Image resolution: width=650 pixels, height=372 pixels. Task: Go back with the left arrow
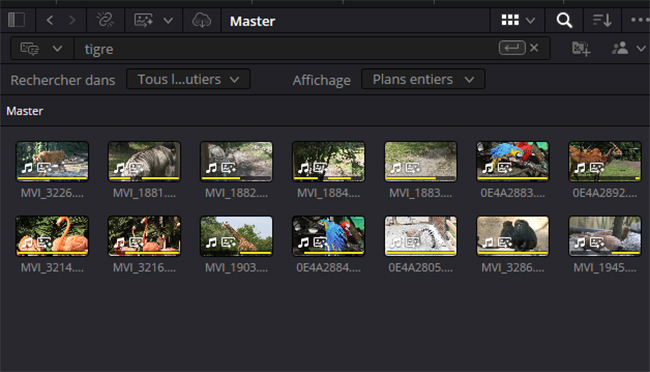coord(50,20)
